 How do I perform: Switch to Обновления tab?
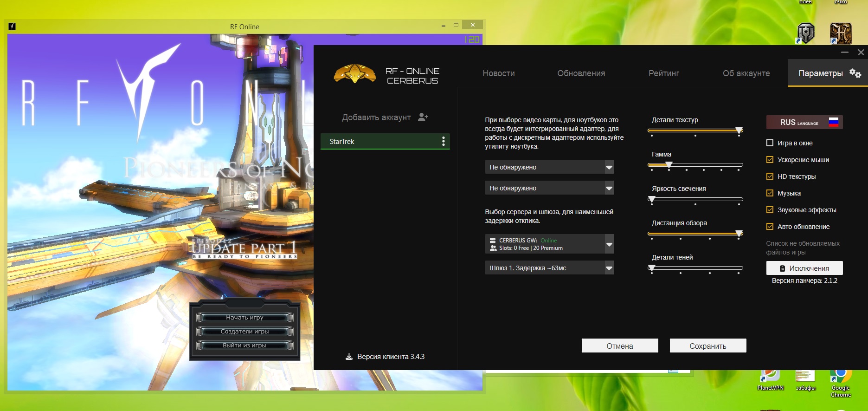581,73
